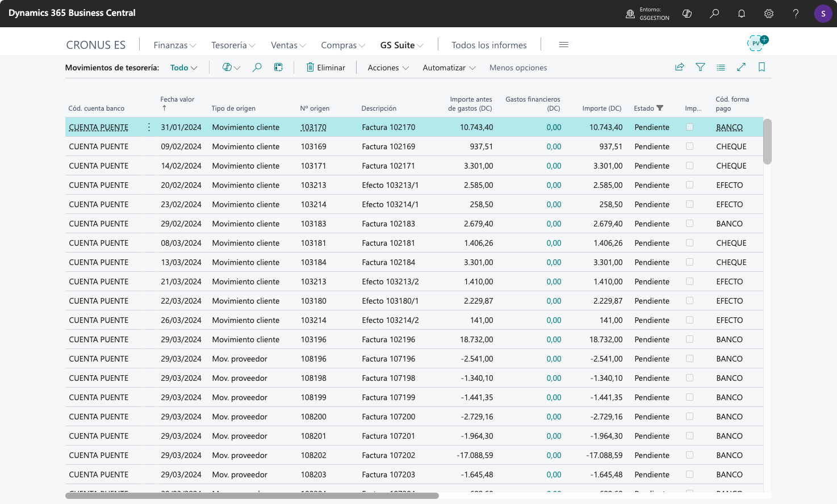Open the Finanzas menu

174,45
